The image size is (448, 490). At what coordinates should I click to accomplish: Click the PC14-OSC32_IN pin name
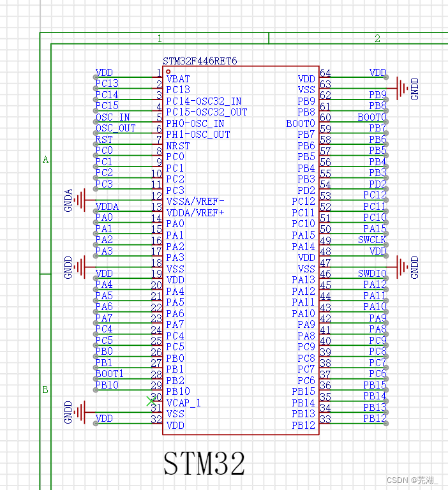coord(204,101)
